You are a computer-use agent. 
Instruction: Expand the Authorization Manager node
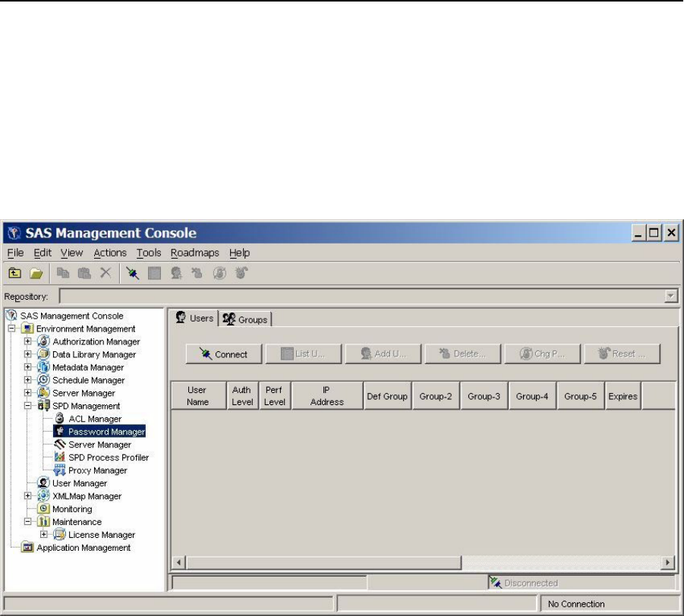[28, 341]
